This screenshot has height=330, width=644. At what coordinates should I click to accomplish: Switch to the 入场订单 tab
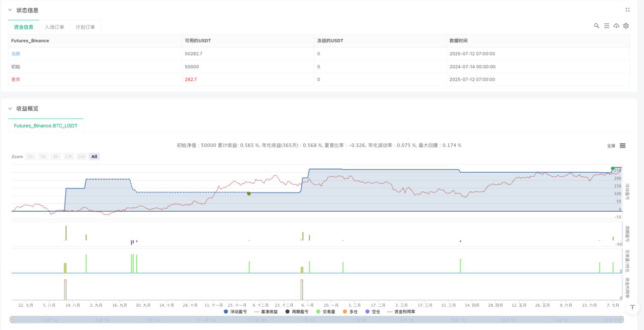tap(54, 27)
